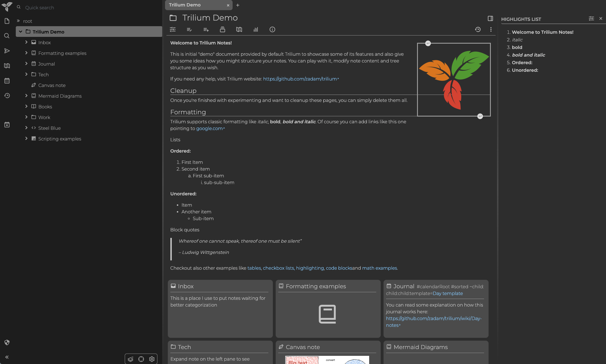Open the Day-notes wiki link in Journal card

pyautogui.click(x=434, y=322)
